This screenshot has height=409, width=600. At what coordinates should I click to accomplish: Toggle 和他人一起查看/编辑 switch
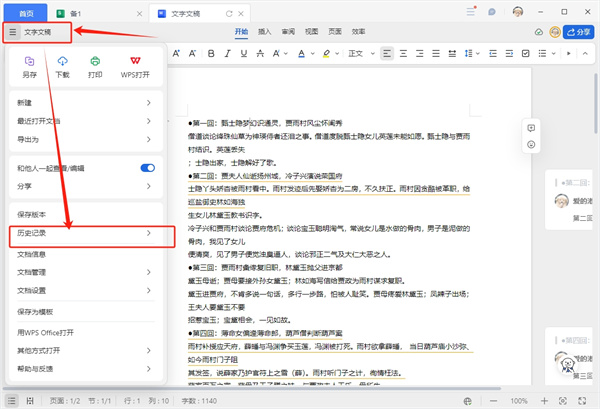tap(148, 168)
